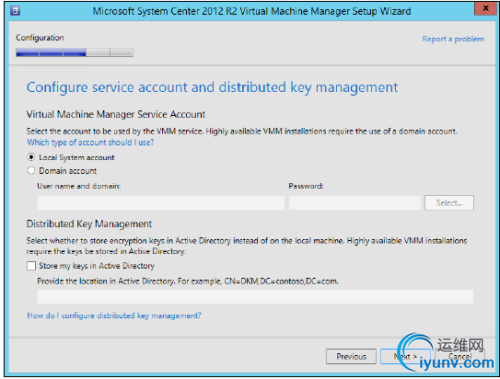Click the Configuration progress bar
The width and height of the screenshot is (500, 379).
75,52
